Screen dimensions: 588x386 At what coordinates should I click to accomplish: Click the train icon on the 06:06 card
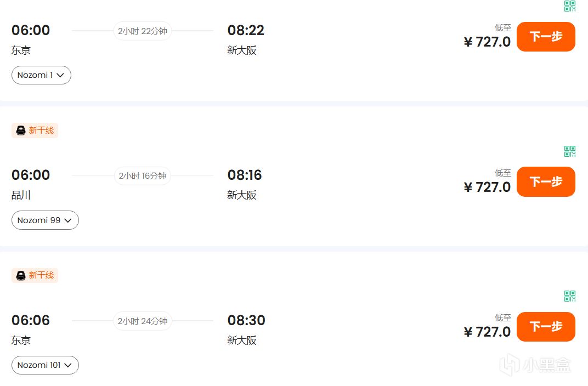(21, 275)
